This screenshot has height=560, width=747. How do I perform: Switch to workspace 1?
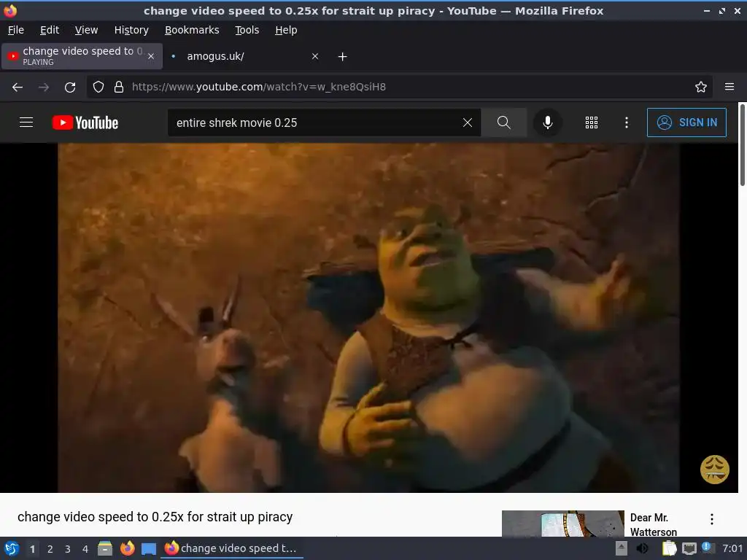32,549
